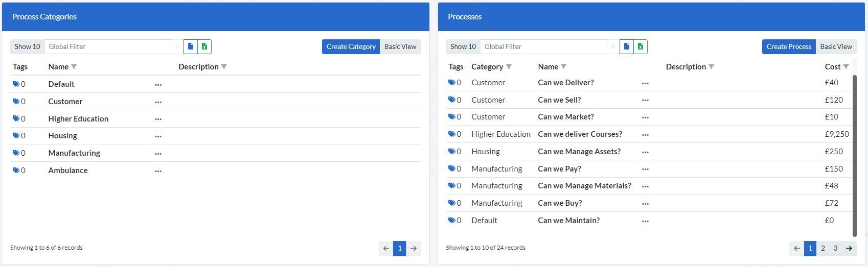Click the Processes table vertical scrollbar
Viewport: 868px width, 267px height.
click(855, 153)
